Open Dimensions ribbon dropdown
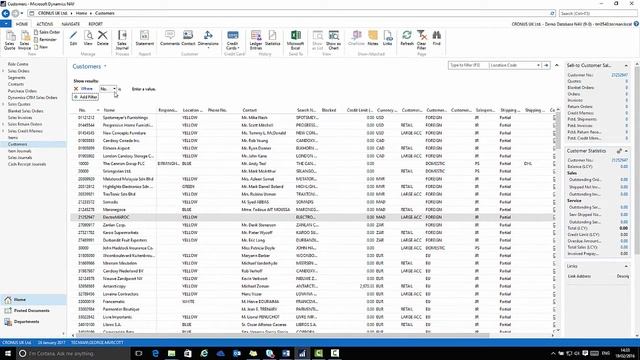Image resolution: width=640 pixels, height=360 pixels. pos(208,40)
